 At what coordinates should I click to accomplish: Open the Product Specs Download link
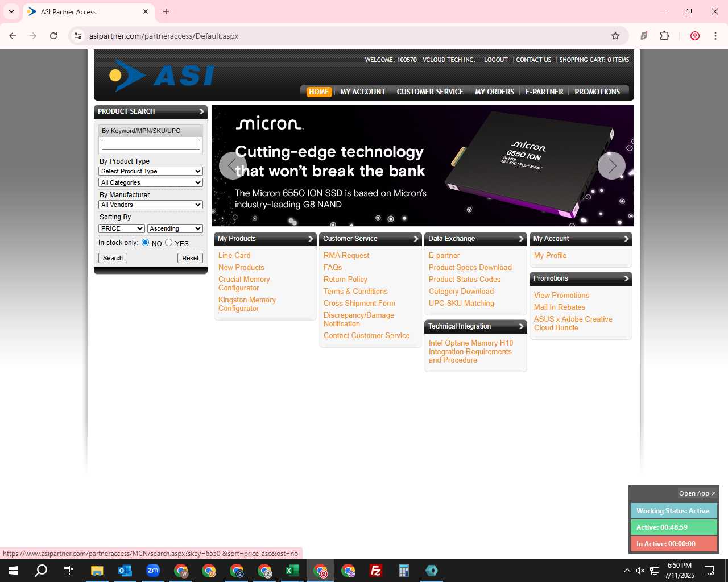click(x=470, y=268)
